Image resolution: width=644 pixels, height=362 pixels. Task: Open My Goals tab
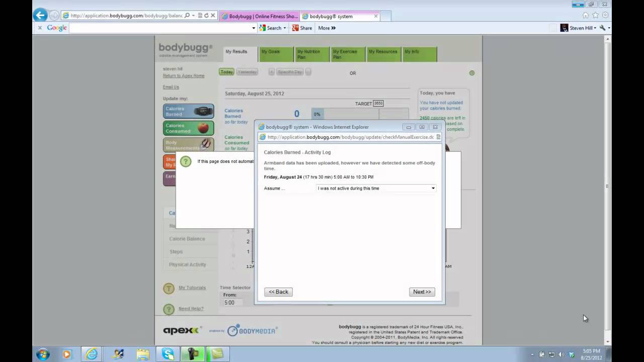coord(276,54)
